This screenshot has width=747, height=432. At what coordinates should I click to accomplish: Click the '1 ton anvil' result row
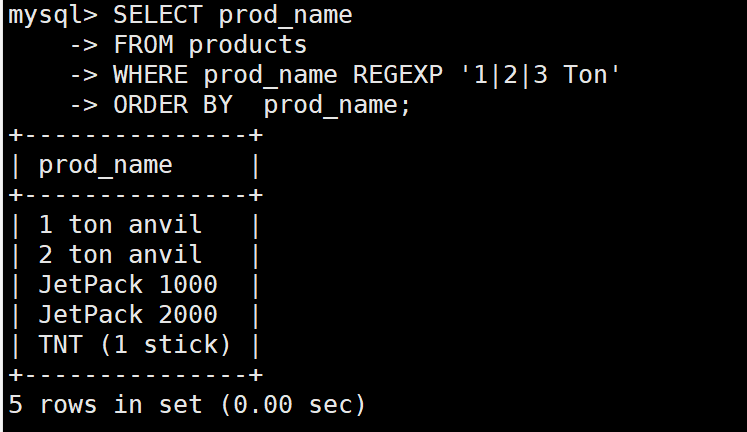pyautogui.click(x=120, y=225)
